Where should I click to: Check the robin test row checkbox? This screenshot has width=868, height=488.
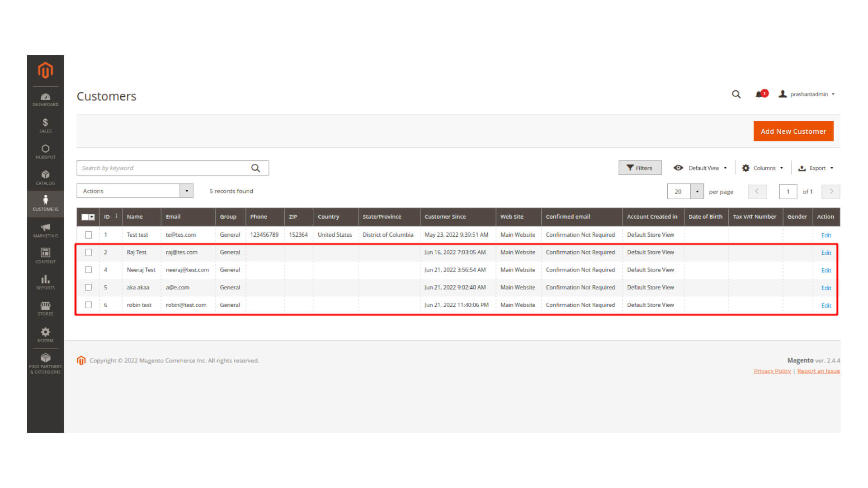tap(89, 305)
